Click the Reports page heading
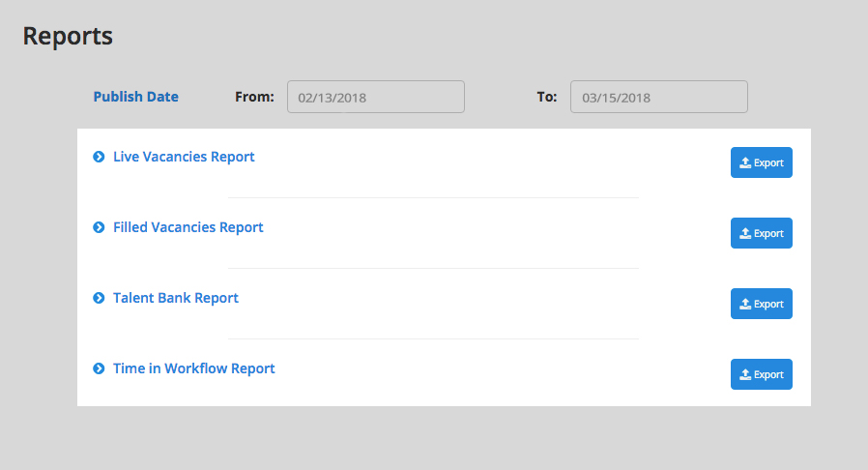Viewport: 868px width, 470px height. (68, 37)
